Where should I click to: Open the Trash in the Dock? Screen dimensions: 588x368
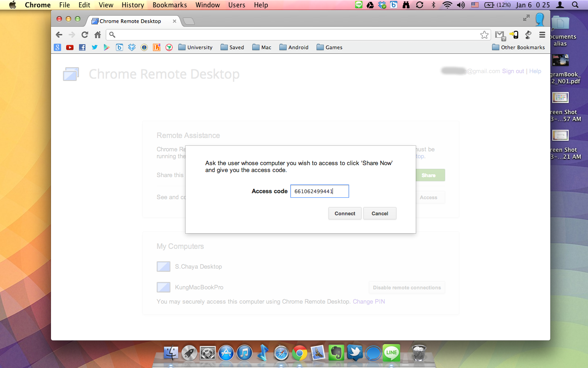coord(418,353)
